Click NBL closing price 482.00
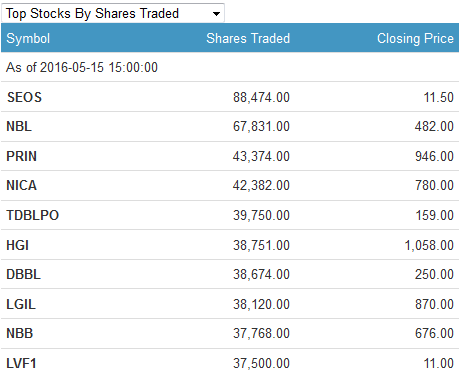Screen dimensions: 465x376 click(x=434, y=126)
